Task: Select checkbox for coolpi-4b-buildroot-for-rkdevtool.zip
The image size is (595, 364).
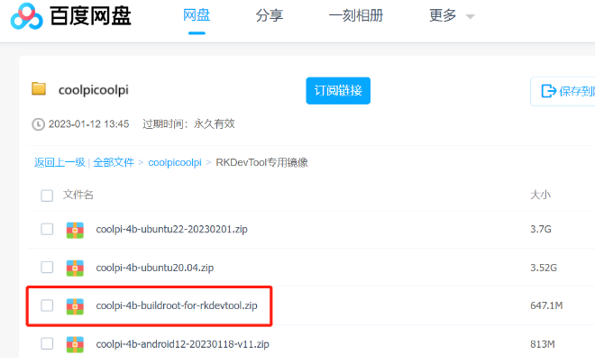Action: point(47,305)
